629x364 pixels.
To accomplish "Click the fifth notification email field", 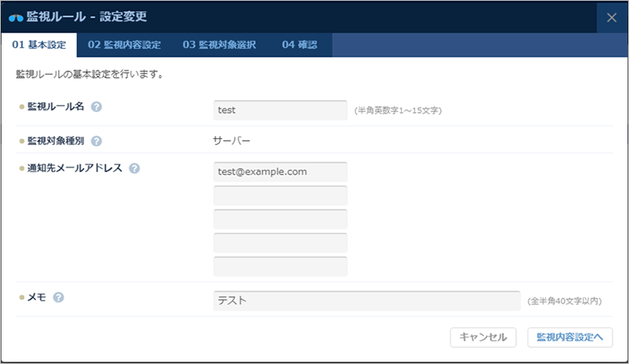I will 280,266.
